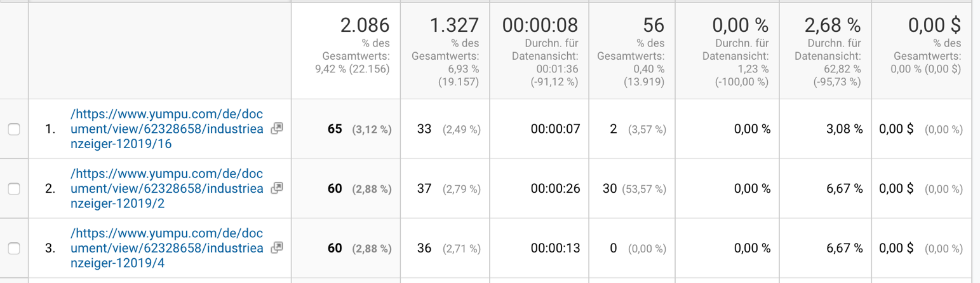
Task: Click the total value 56 in summary row
Action: pos(653,25)
